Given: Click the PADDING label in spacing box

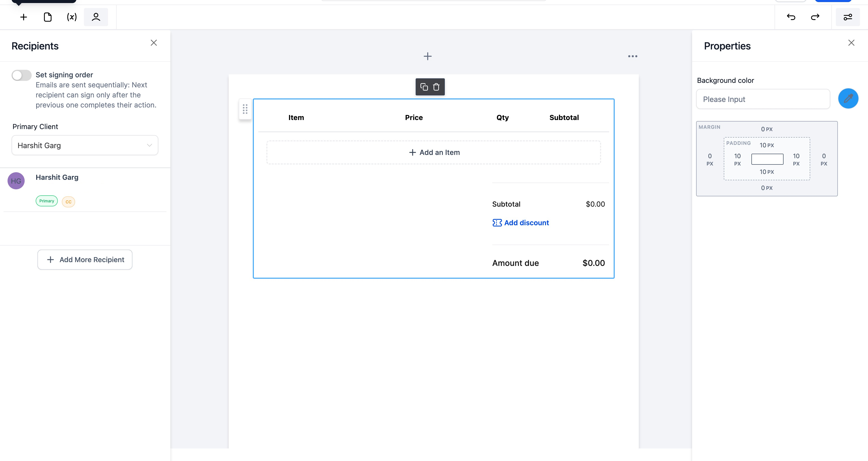Looking at the screenshot, I should point(738,143).
